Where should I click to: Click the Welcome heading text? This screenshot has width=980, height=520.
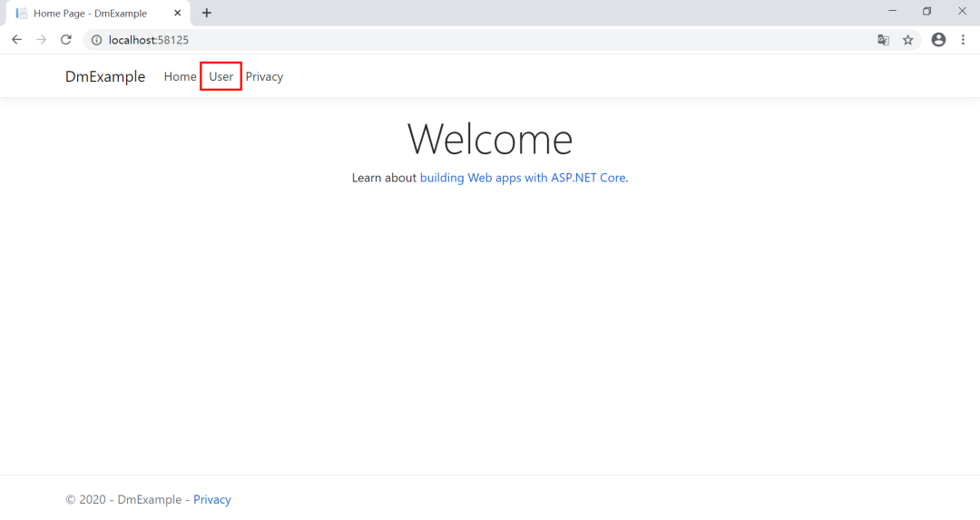pos(490,139)
